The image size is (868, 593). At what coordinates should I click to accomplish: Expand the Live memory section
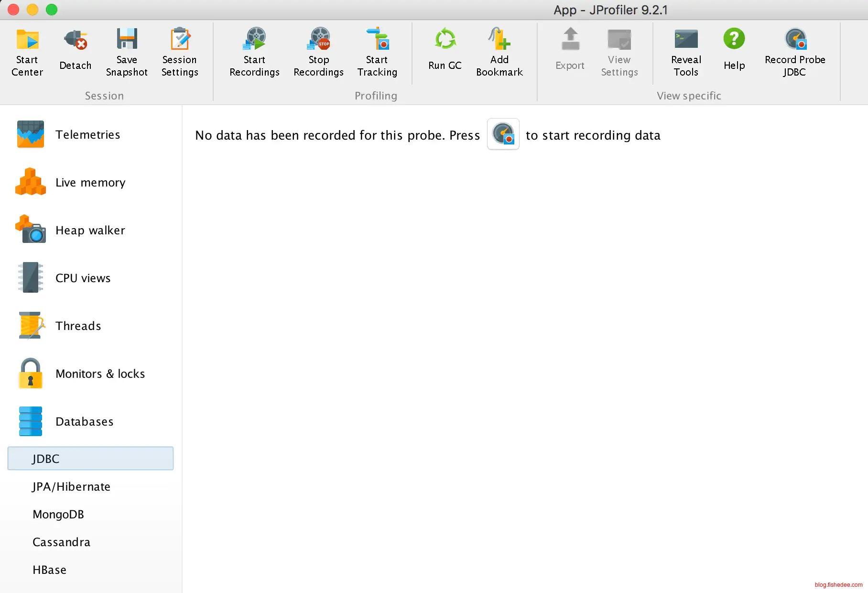tap(90, 182)
